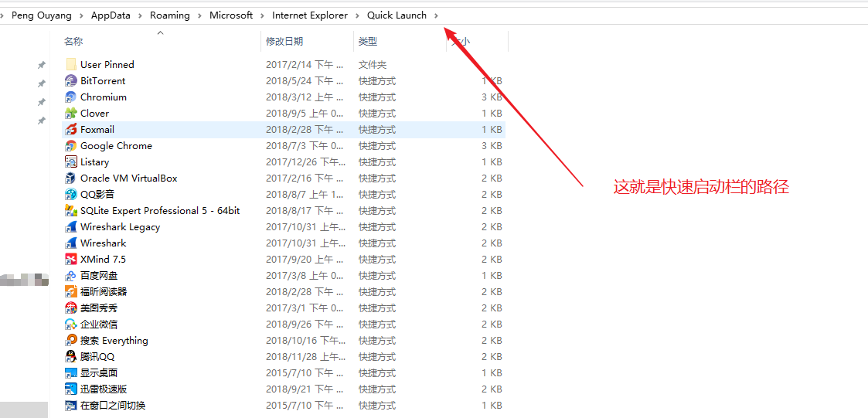
Task: Expand the chevron after AppData breadcrumb
Action: tap(141, 16)
